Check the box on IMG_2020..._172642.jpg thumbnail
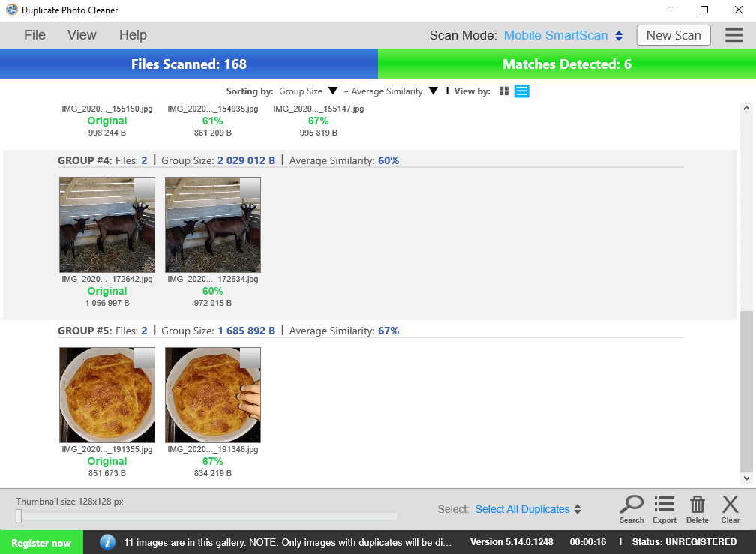Viewport: 756px width, 554px height. [x=144, y=188]
